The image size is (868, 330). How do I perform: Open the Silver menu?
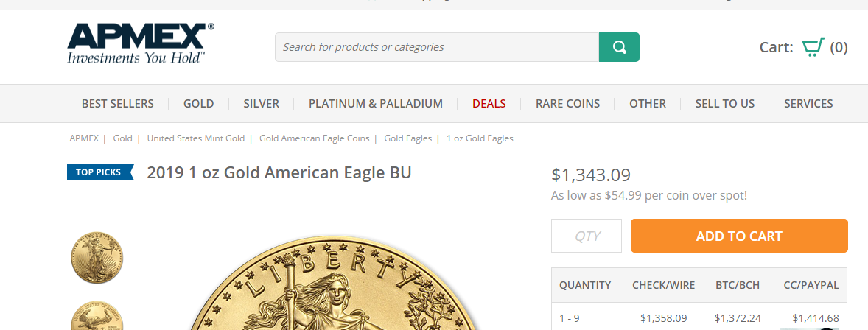262,104
